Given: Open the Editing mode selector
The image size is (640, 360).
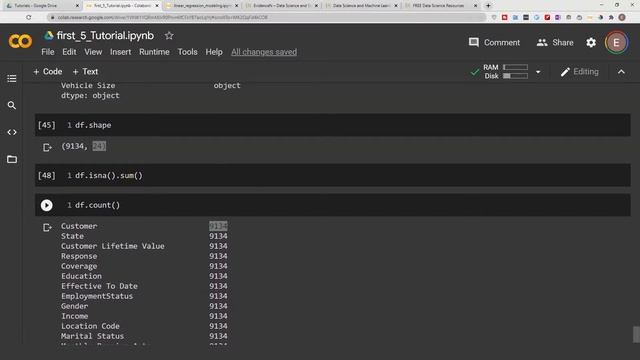Looking at the screenshot, I should coord(580,72).
